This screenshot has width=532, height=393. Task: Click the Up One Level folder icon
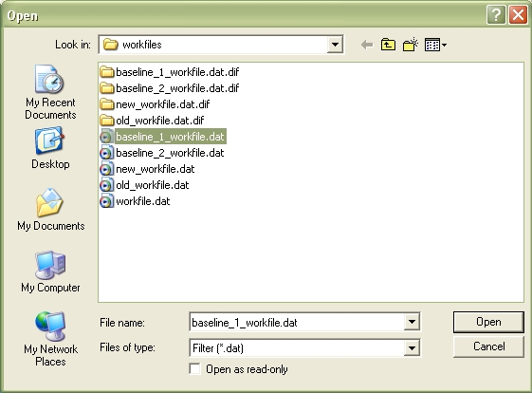click(x=388, y=45)
